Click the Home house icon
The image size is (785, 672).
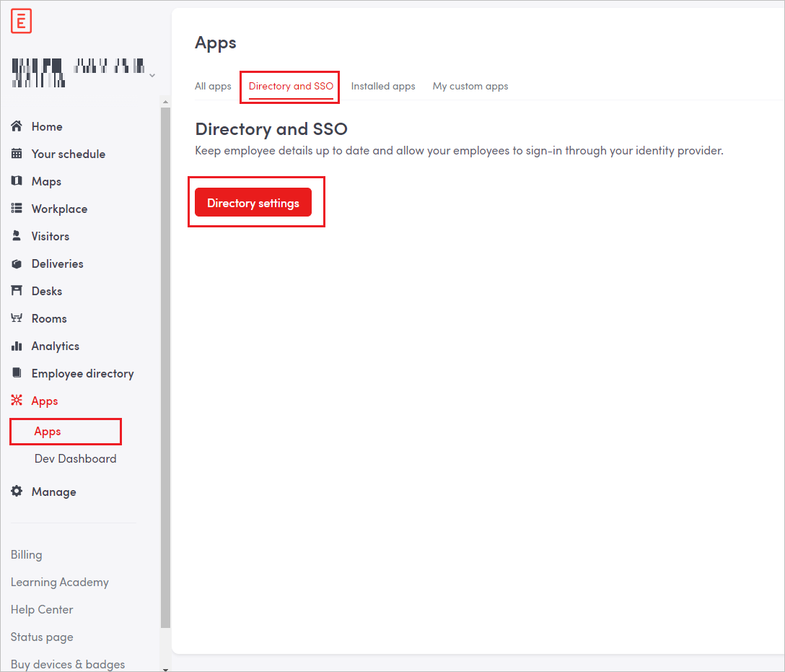coord(17,126)
